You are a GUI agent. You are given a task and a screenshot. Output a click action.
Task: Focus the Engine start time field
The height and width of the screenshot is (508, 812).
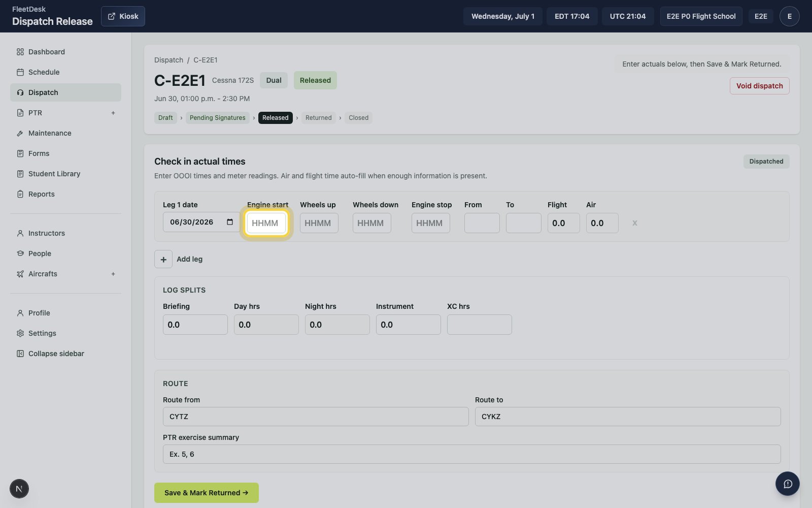coord(266,223)
